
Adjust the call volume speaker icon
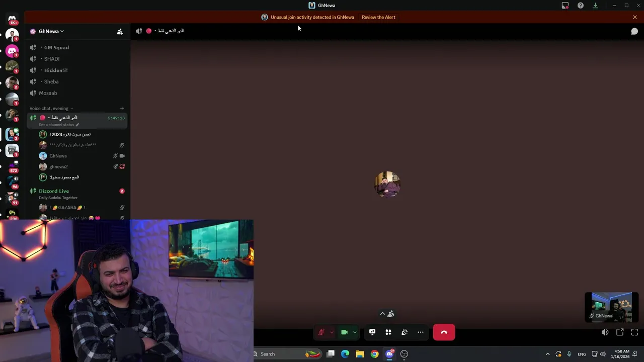tap(605, 332)
